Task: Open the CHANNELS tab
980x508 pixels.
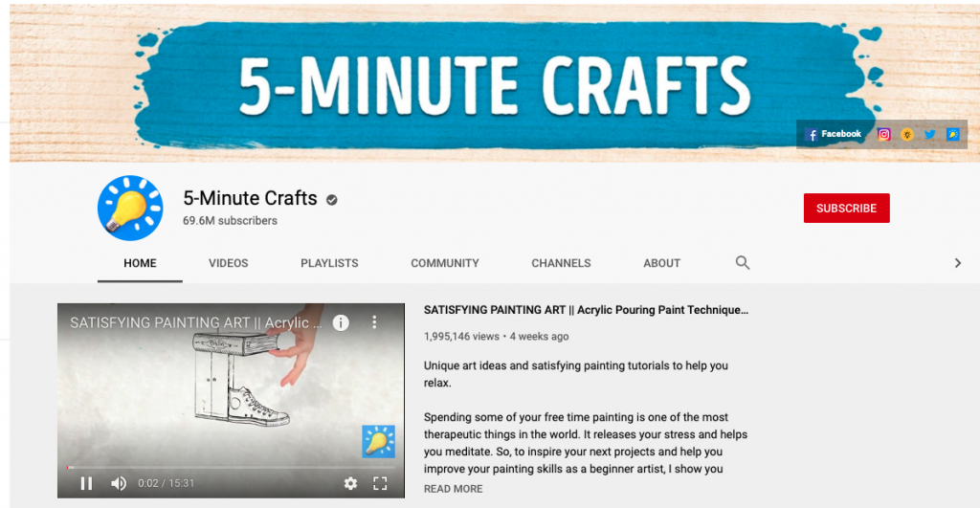Action: pos(561,264)
